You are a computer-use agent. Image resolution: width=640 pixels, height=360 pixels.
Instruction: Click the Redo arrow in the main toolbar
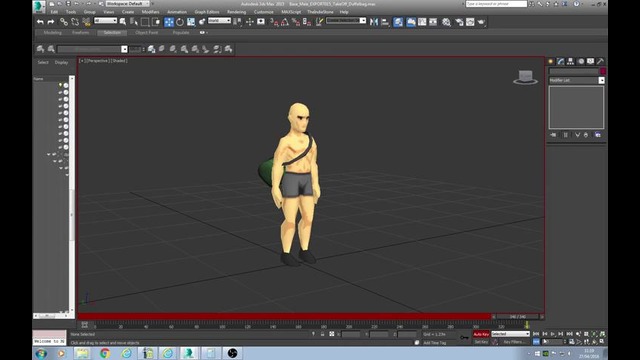pyautogui.click(x=51, y=22)
